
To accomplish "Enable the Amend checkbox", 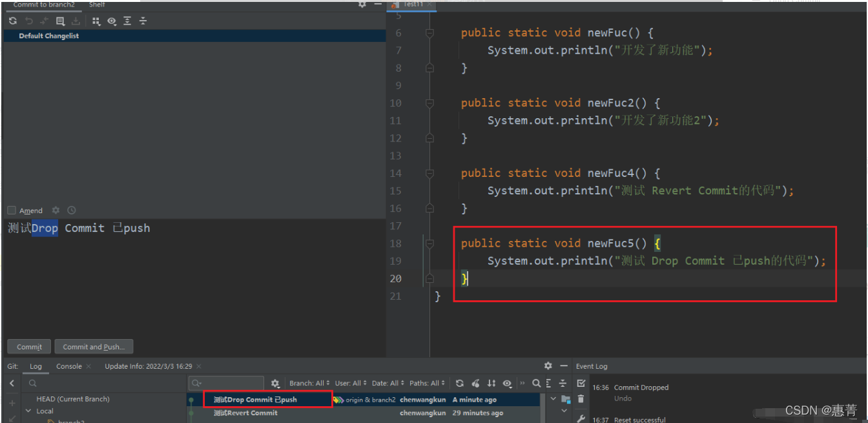I will tap(12, 210).
